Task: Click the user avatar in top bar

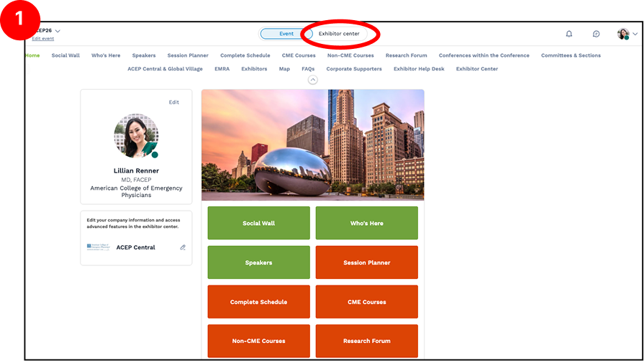Action: (x=623, y=34)
